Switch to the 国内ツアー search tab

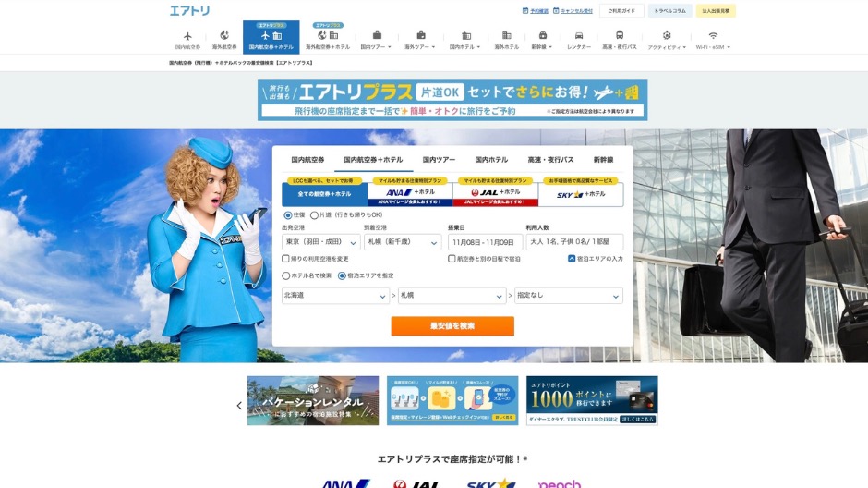coord(440,160)
